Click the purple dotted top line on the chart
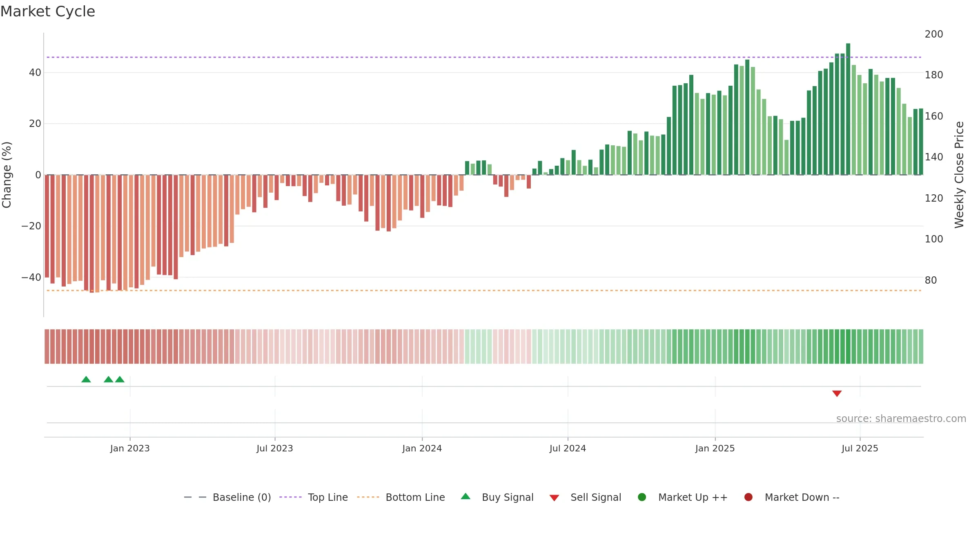The width and height of the screenshot is (980, 551). 484,57
